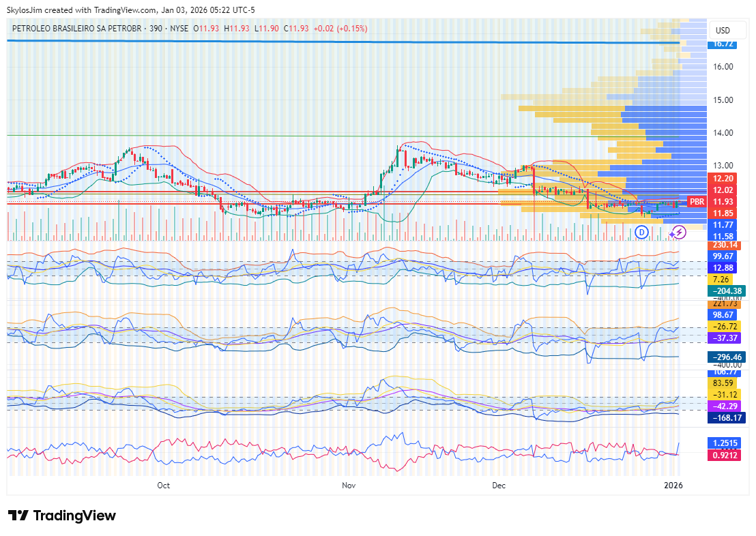The width and height of the screenshot is (756, 536).
Task: Click the indigo 12.88 indicator value
Action: coord(723,268)
